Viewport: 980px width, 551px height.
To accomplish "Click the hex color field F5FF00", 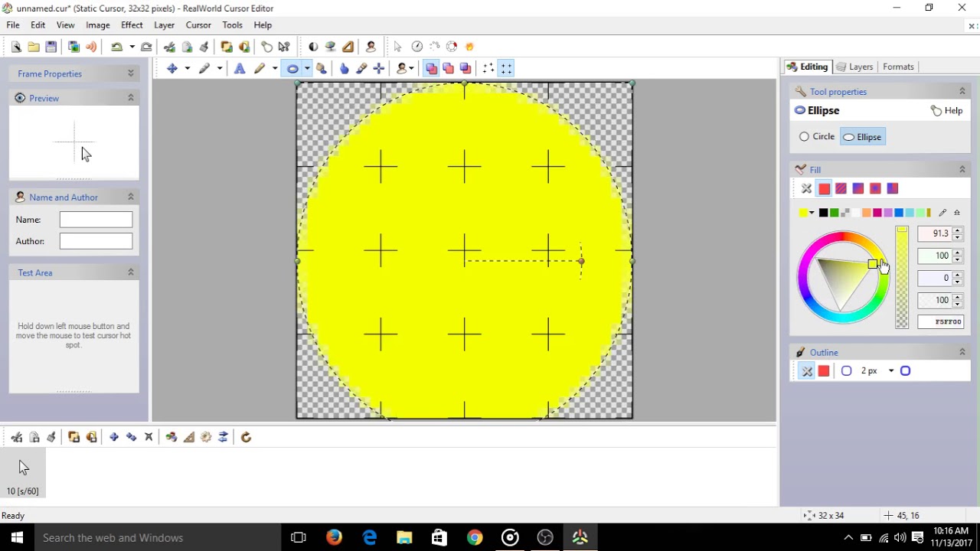I will [x=940, y=322].
